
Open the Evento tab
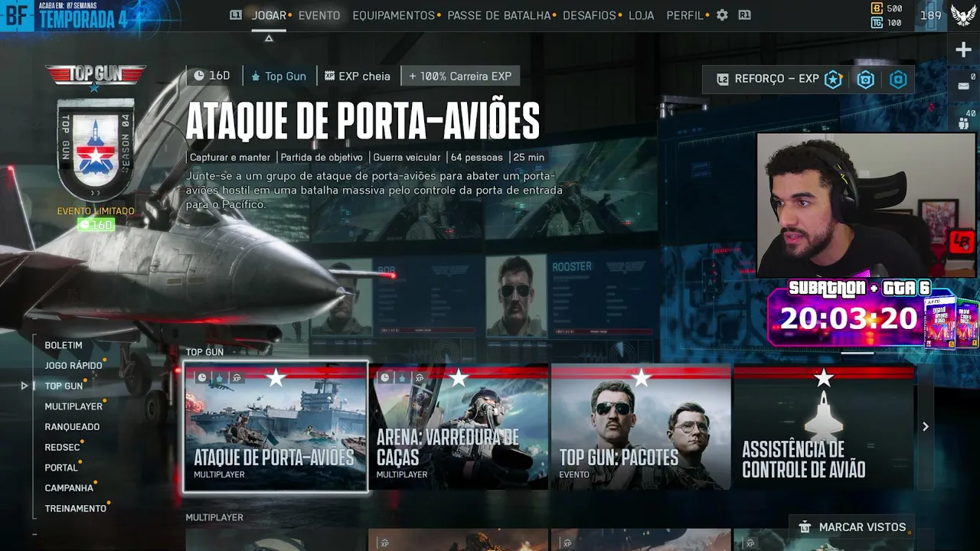click(319, 15)
